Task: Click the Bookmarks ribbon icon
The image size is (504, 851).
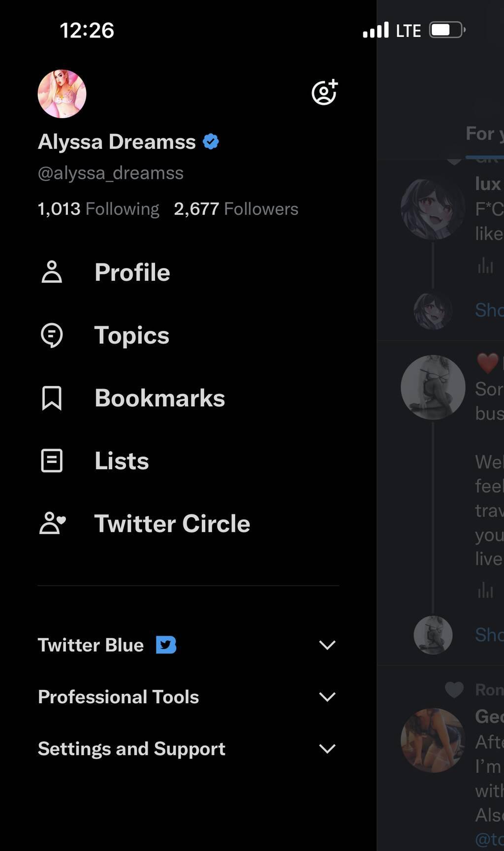Action: pos(52,398)
